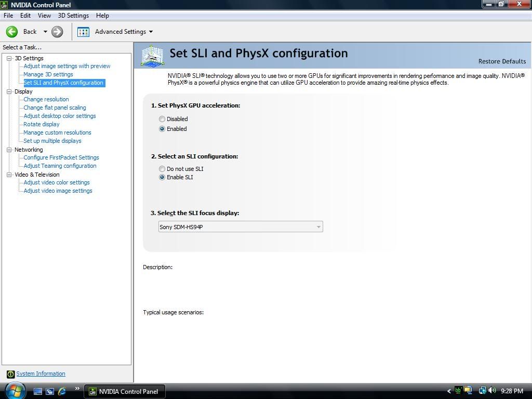Choose the 'Enable SLI' radio button

[162, 177]
